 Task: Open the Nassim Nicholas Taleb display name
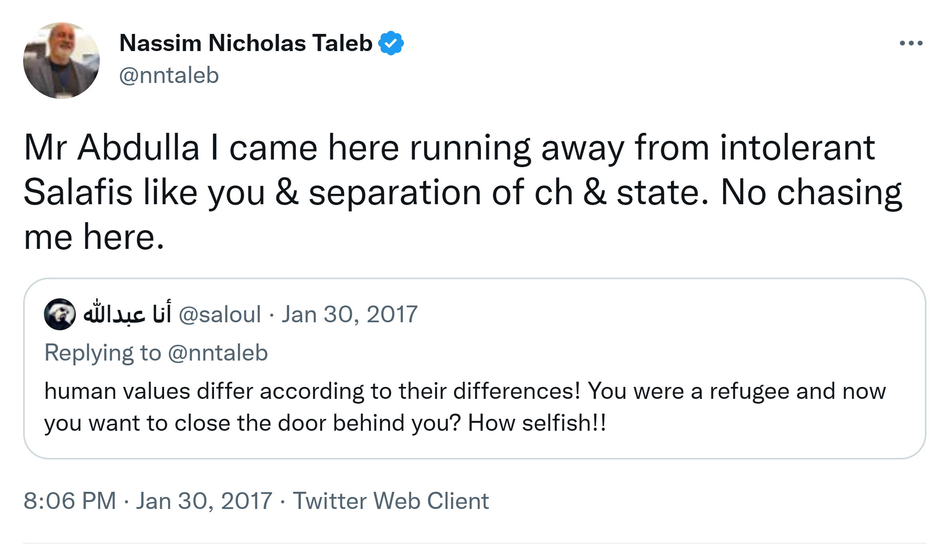pos(246,43)
